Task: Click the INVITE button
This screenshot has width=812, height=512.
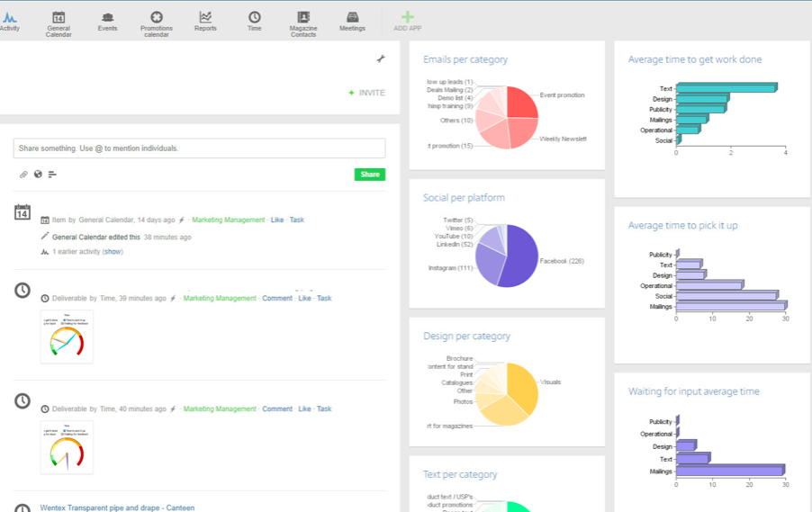Action: [x=367, y=93]
